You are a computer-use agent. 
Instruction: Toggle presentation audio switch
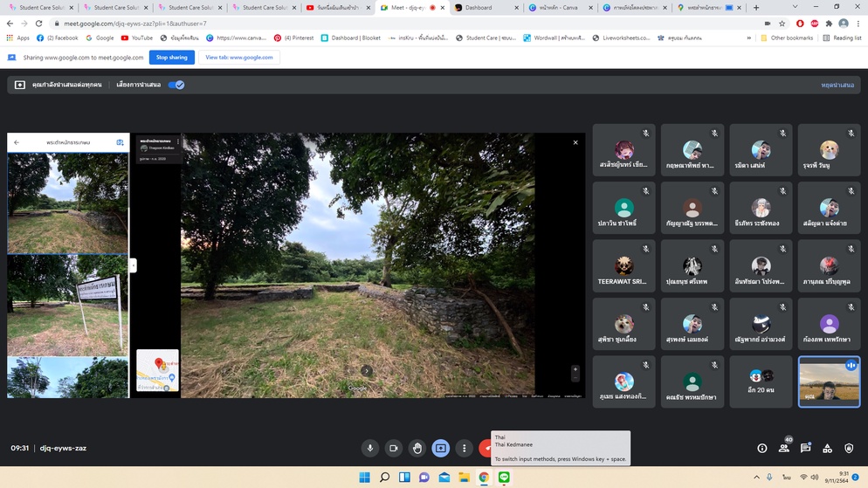(176, 85)
